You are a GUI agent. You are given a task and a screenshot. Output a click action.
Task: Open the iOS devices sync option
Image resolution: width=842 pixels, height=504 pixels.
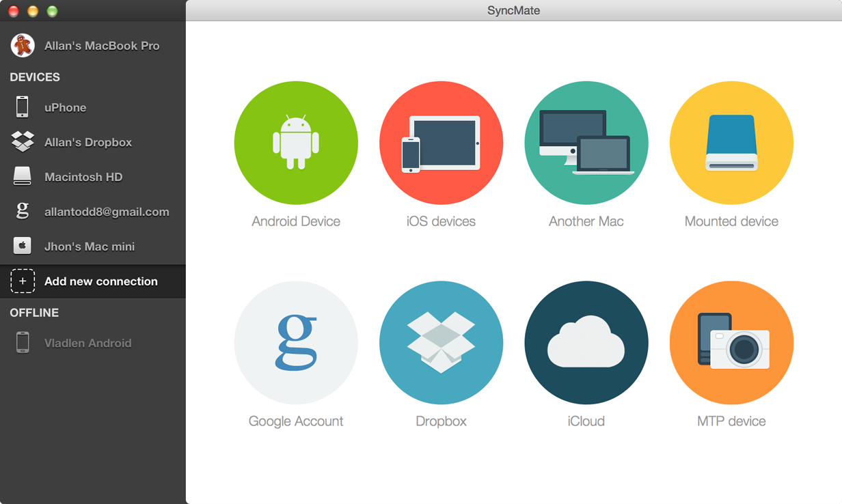441,143
